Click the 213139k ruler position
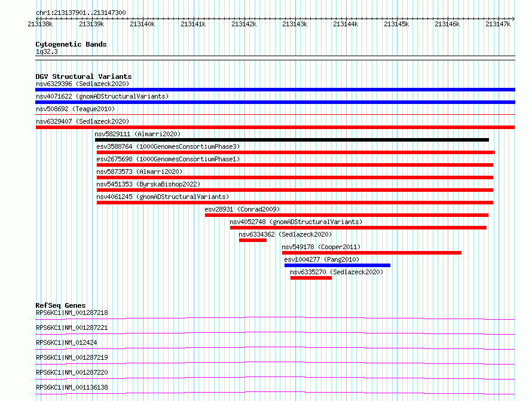 (x=91, y=24)
